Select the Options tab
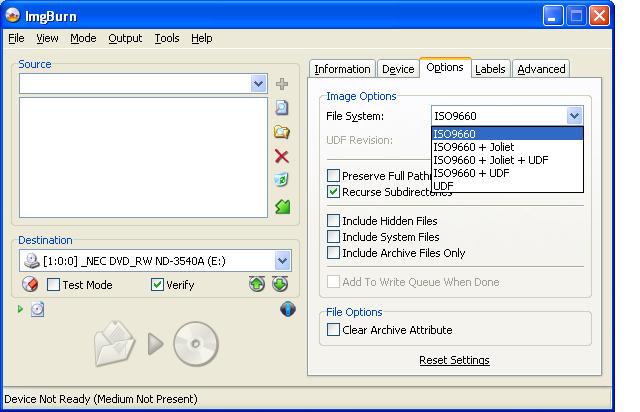The height and width of the screenshot is (412, 640). (x=445, y=67)
